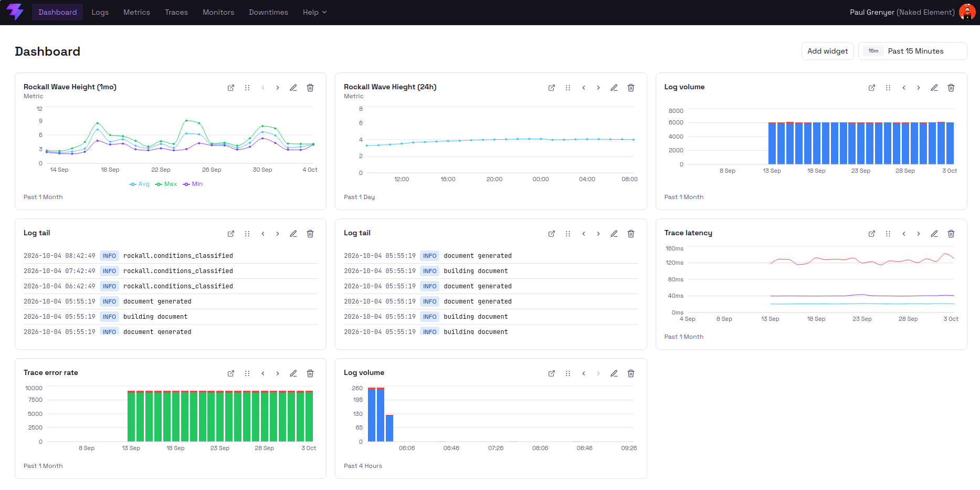Move Trace latency widget right
The image size is (980, 490).
[919, 234]
